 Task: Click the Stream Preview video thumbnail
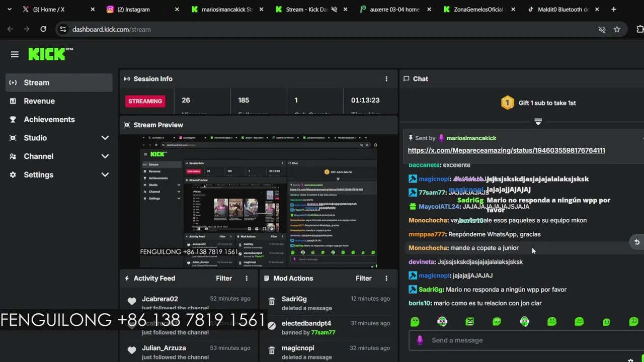259,201
